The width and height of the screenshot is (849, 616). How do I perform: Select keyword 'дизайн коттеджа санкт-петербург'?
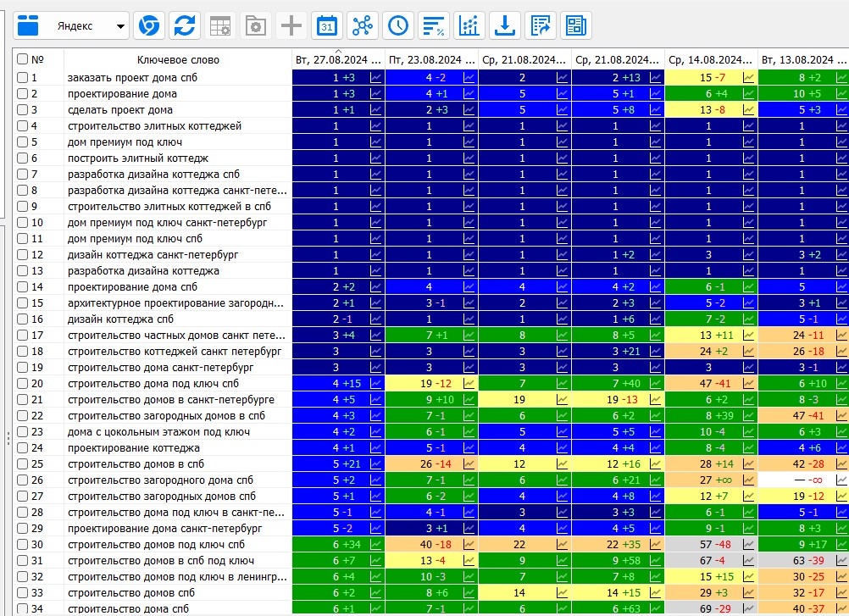pyautogui.click(x=153, y=255)
